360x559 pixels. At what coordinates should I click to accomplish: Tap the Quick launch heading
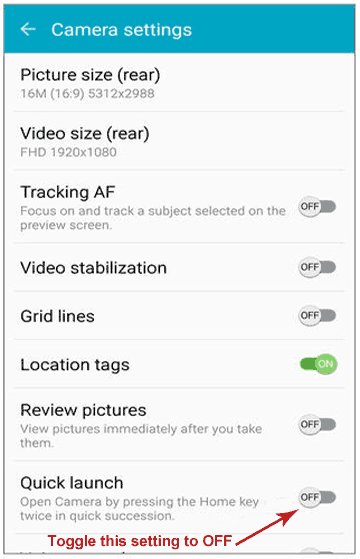[72, 483]
